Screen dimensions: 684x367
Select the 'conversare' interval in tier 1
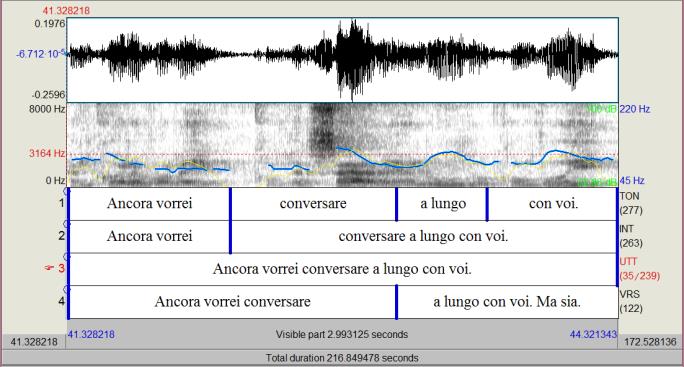[x=313, y=204]
